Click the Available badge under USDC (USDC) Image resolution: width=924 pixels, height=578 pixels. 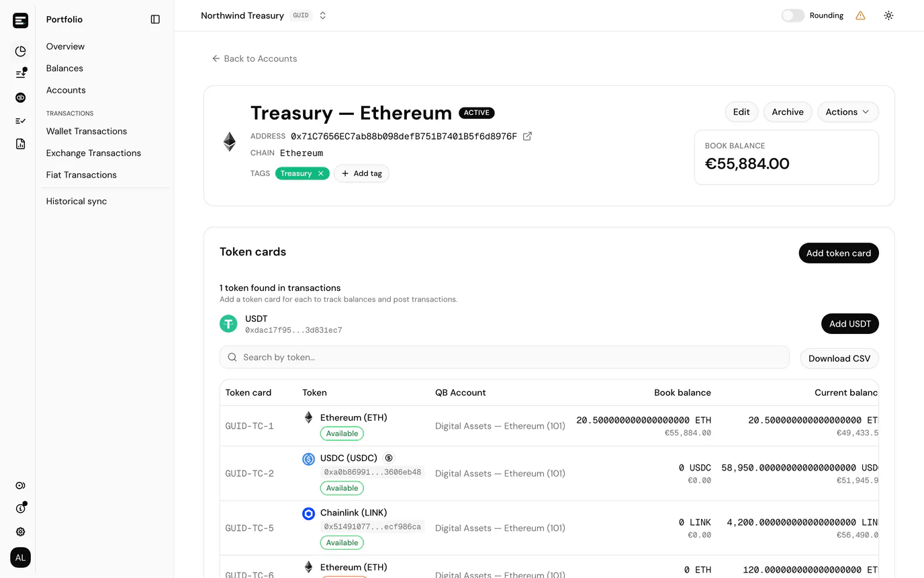click(342, 488)
